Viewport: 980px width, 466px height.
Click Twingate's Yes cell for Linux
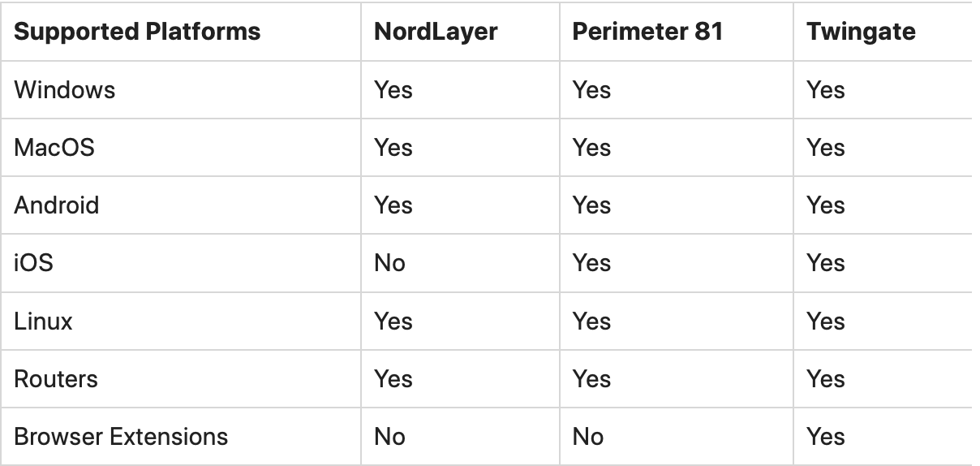point(826,321)
